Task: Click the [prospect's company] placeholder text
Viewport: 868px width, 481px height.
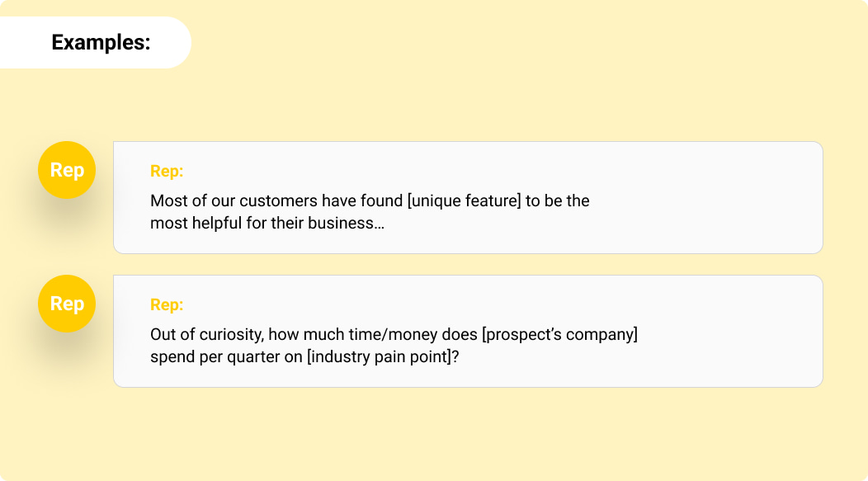Action: pyautogui.click(x=560, y=335)
